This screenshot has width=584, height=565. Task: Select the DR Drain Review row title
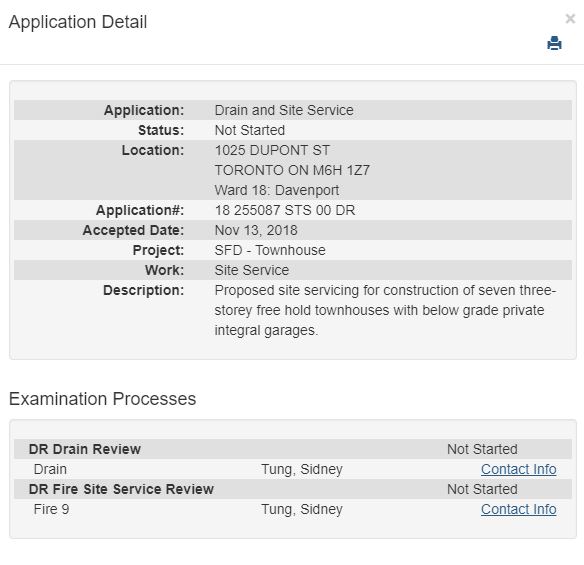[85, 449]
